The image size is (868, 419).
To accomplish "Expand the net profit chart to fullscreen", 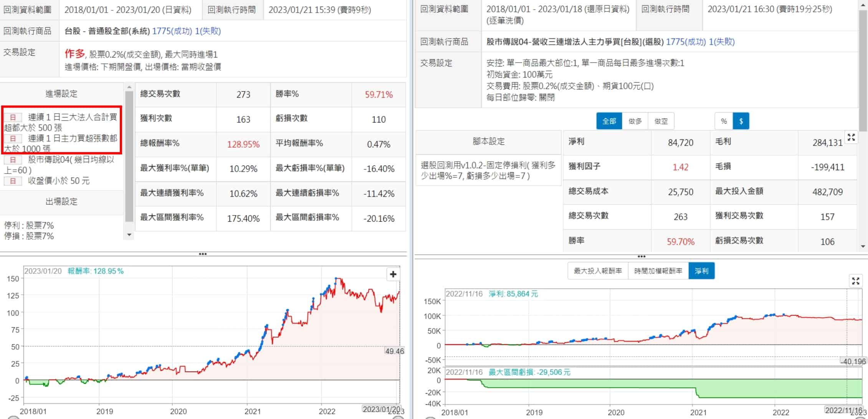I will [x=856, y=281].
